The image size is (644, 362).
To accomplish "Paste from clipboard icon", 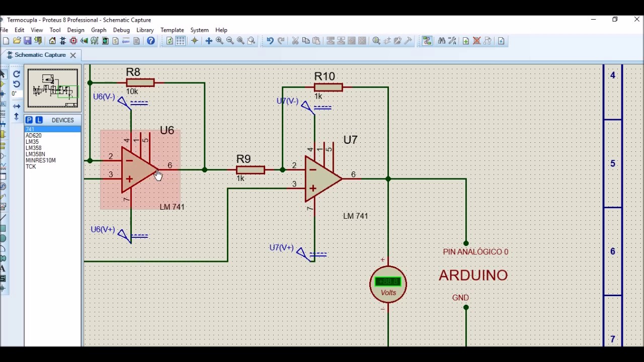I will pyautogui.click(x=316, y=41).
